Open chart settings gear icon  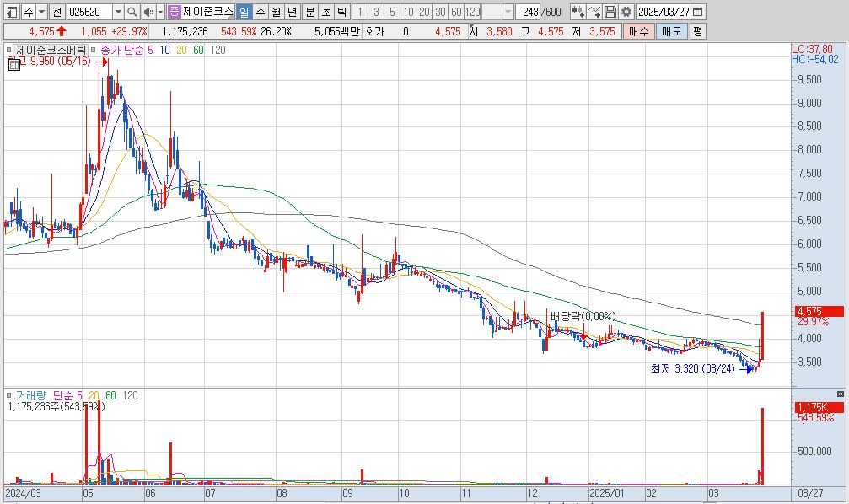tap(626, 11)
